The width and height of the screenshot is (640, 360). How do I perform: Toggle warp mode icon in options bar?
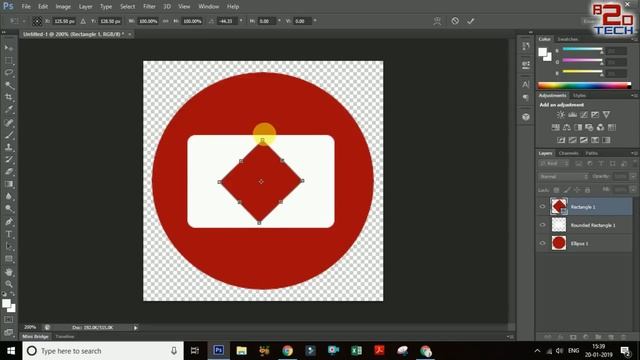point(437,21)
